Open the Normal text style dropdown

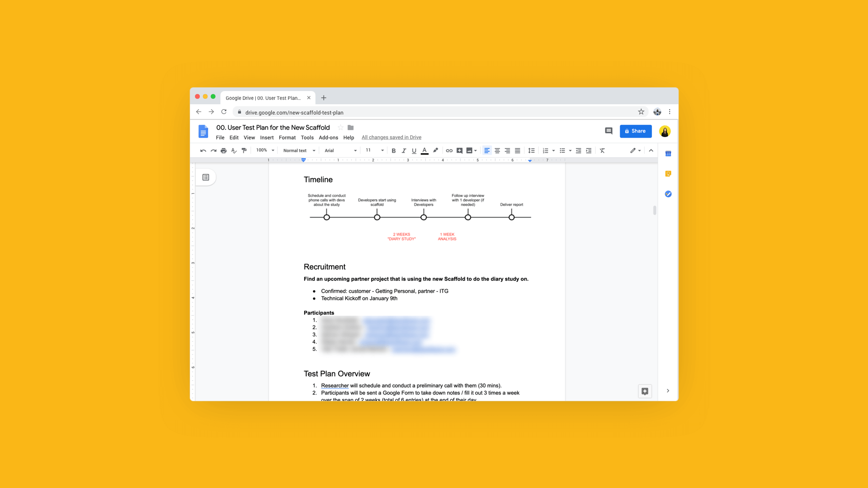click(x=299, y=151)
